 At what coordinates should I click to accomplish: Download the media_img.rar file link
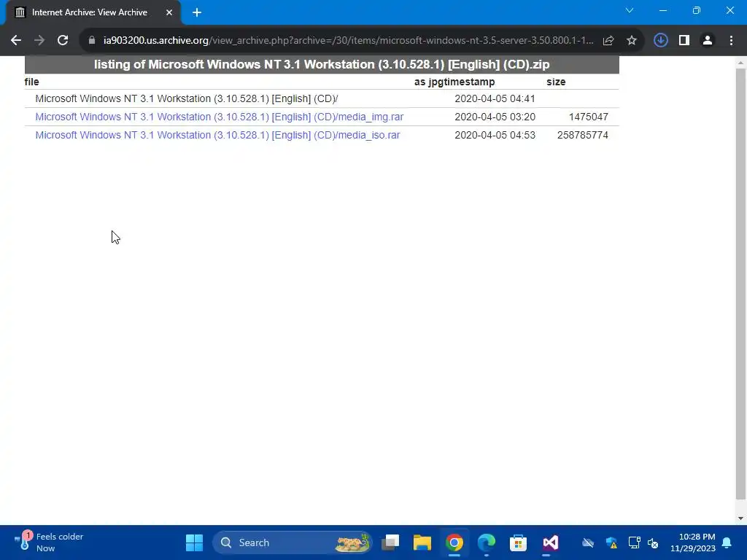tap(219, 117)
